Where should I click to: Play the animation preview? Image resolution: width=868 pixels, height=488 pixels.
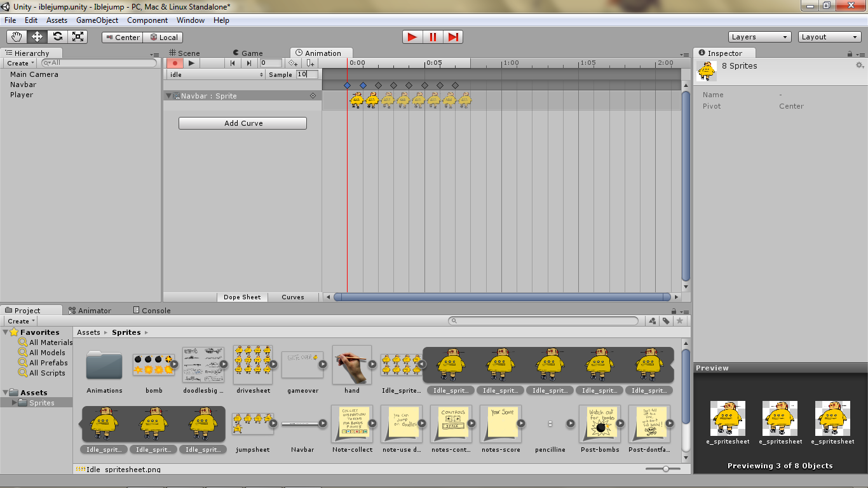click(x=191, y=63)
